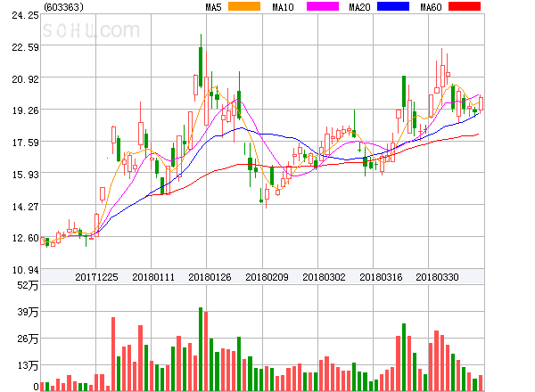The height and width of the screenshot is (392, 535).
Task: Click the magenta MA10 legend swatch
Action: coord(323,6)
